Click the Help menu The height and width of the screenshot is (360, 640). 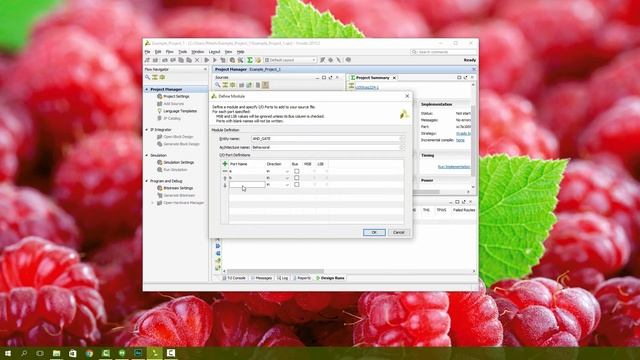[240, 52]
